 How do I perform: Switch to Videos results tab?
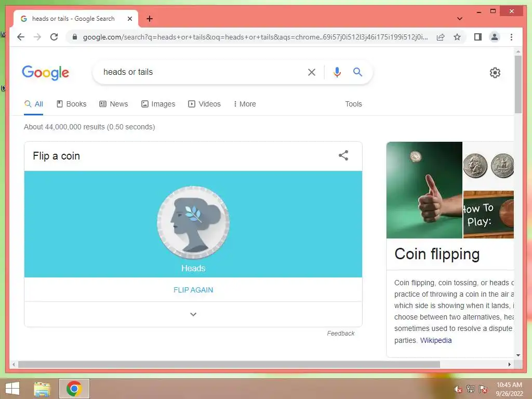pos(204,104)
